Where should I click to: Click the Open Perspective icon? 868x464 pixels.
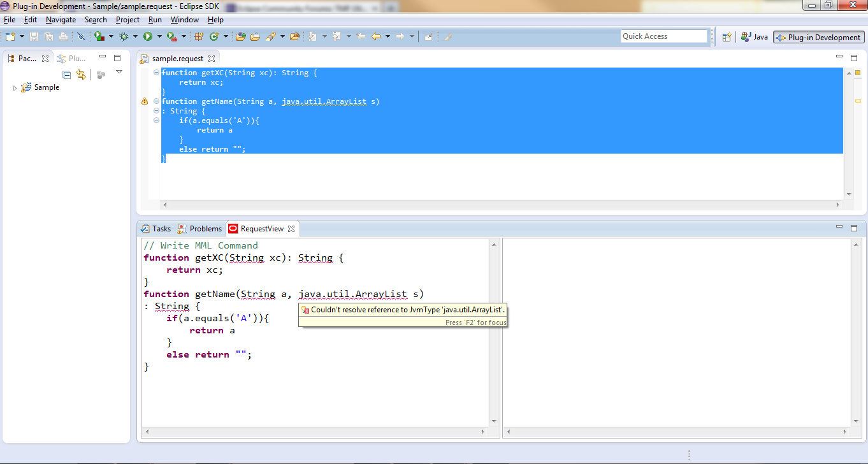(x=727, y=37)
